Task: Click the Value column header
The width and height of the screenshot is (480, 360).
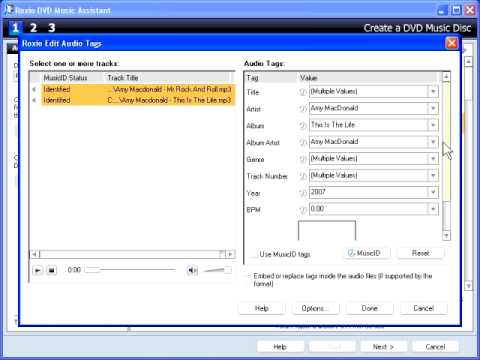Action: 368,78
